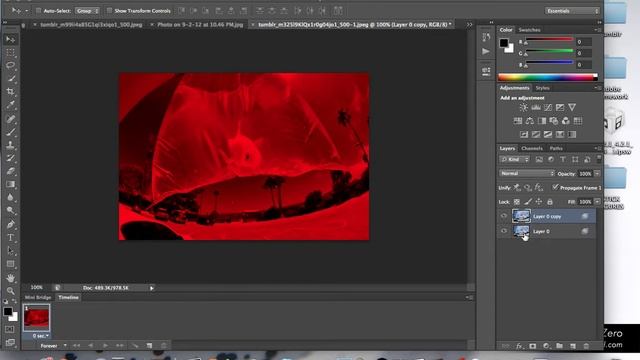The height and width of the screenshot is (360, 640).
Task: Open the Auto-Select Group dropdown
Action: (x=87, y=11)
